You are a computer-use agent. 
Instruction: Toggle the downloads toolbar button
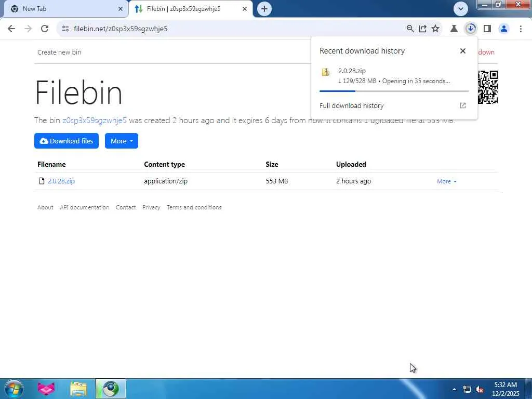[471, 29]
